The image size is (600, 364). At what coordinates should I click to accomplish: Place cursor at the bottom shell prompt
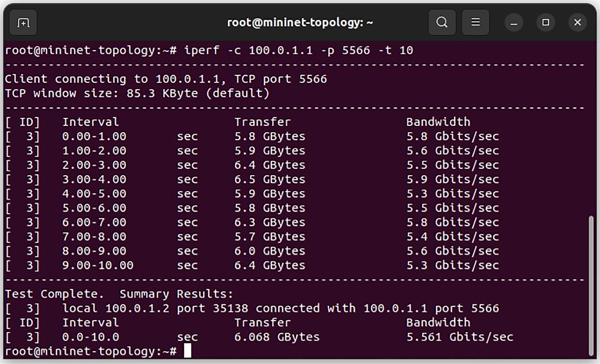[x=187, y=351]
